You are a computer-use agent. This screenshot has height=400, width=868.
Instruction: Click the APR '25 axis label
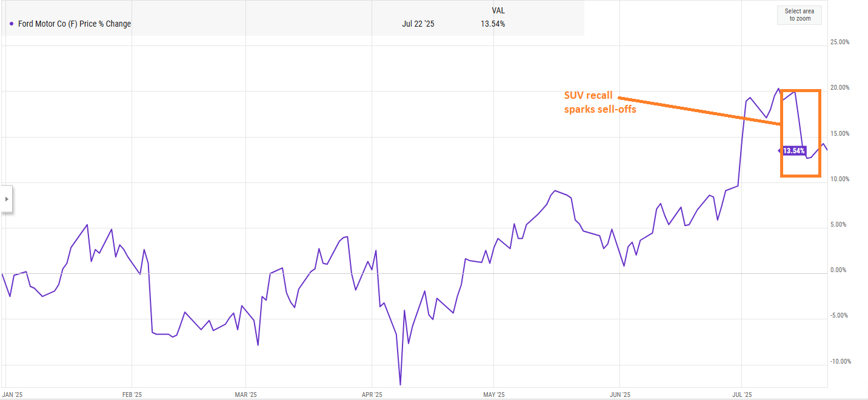[x=371, y=395]
